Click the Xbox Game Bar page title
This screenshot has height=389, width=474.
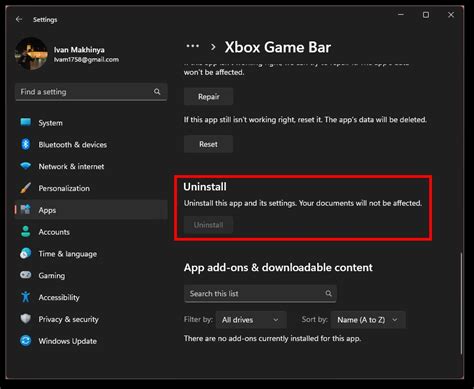point(278,47)
